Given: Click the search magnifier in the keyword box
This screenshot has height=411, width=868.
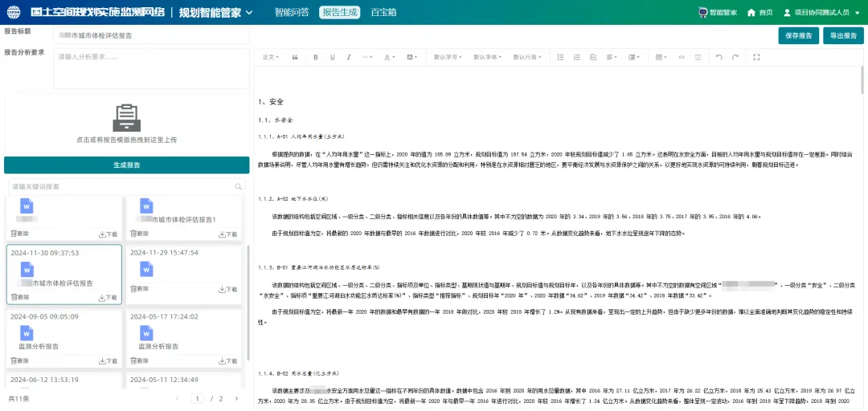Looking at the screenshot, I should (x=238, y=186).
